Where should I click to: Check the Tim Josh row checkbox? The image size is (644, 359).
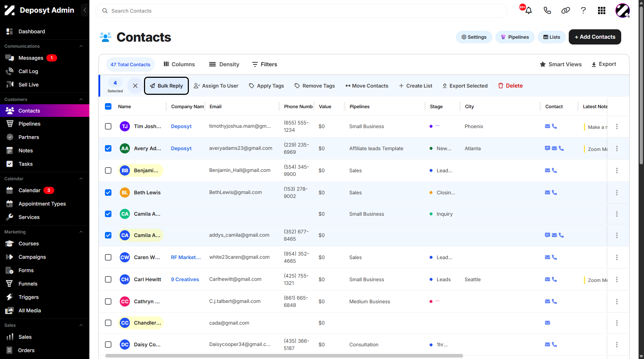(108, 126)
